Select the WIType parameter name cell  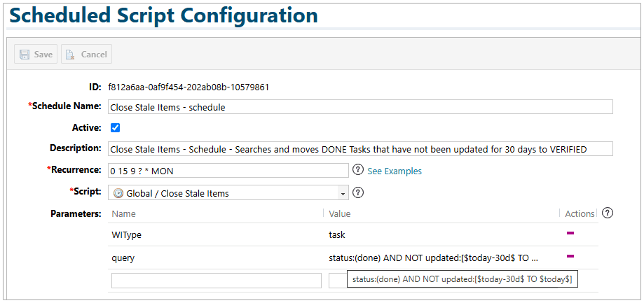point(126,234)
